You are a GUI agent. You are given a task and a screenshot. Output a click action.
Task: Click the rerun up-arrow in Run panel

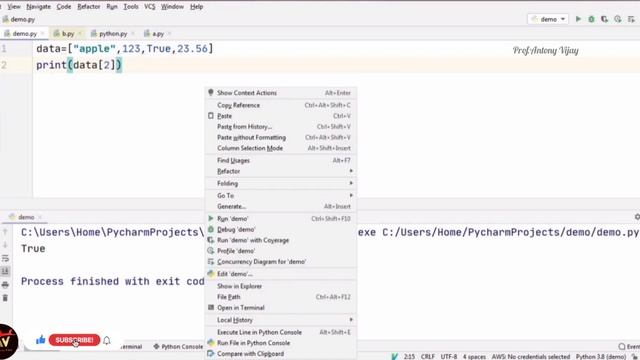(5, 232)
